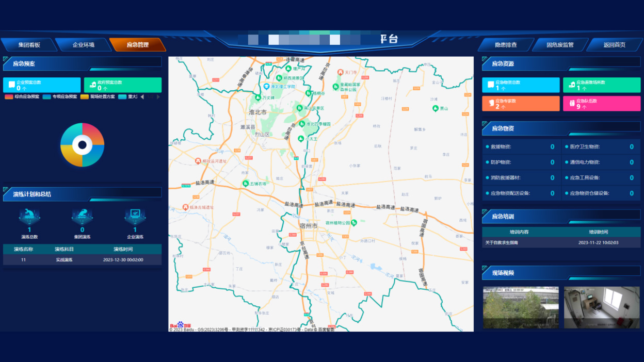The height and width of the screenshot is (362, 644).
Task: Click the 返回首页 button
Action: [x=614, y=45]
